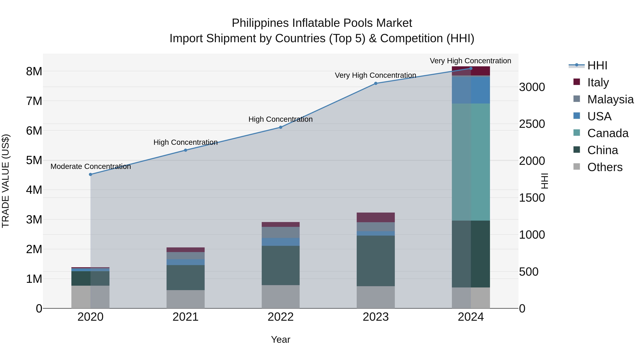Click the 'High Concentration' label above 2021
The height and width of the screenshot is (362, 644).
186,142
